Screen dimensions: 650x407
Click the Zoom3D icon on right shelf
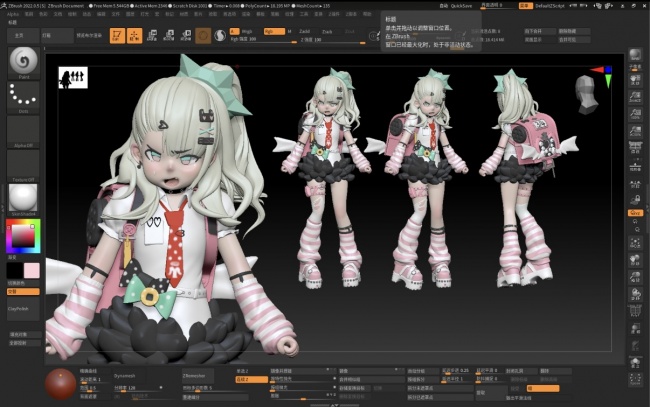click(x=635, y=277)
